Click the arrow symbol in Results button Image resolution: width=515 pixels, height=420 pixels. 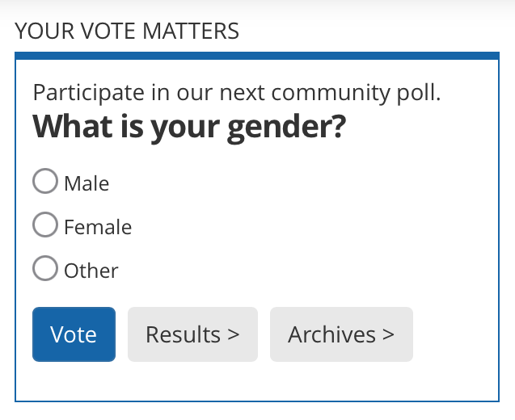point(234,334)
